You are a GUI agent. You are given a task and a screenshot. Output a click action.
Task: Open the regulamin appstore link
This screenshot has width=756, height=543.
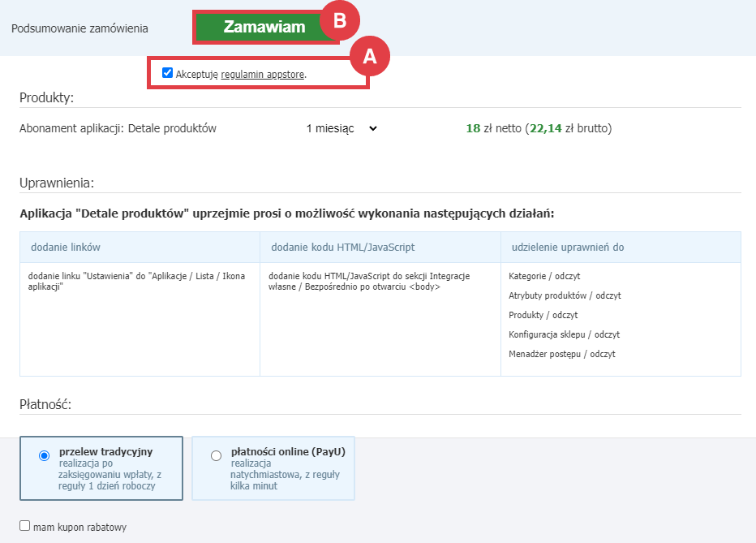click(x=262, y=74)
